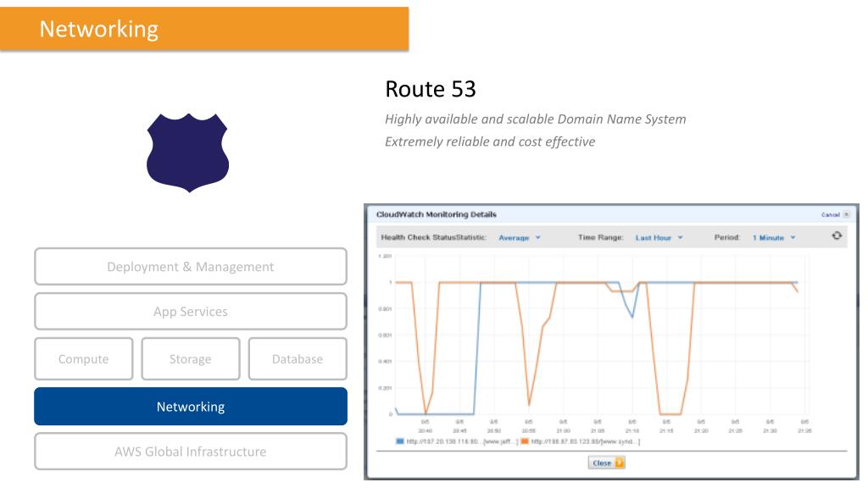Click Cancel in CloudWatch Monitoring Details
868x488 pixels.
pos(831,214)
